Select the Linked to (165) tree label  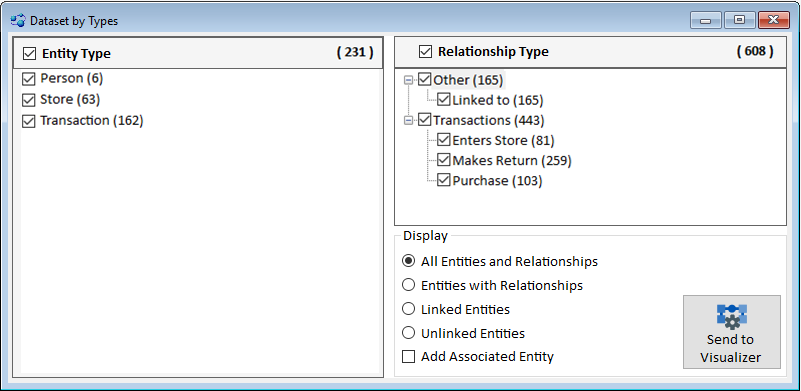[x=498, y=100]
